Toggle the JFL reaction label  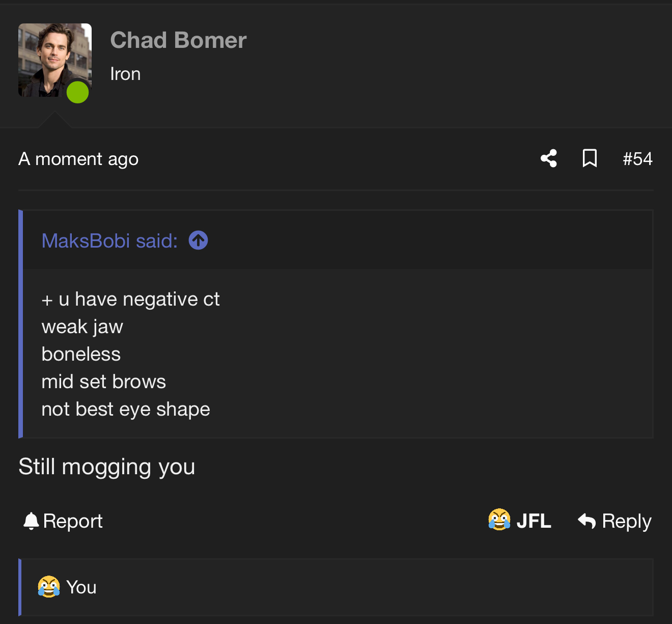534,521
